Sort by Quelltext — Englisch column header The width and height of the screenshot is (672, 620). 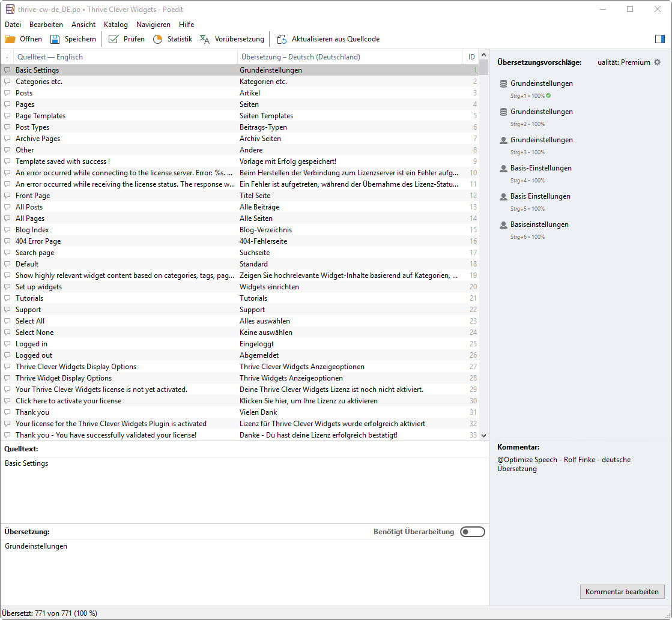point(126,57)
